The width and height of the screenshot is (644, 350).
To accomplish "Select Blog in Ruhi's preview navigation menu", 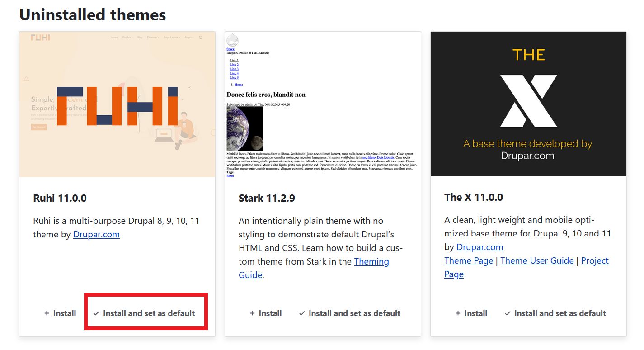I will 140,37.
